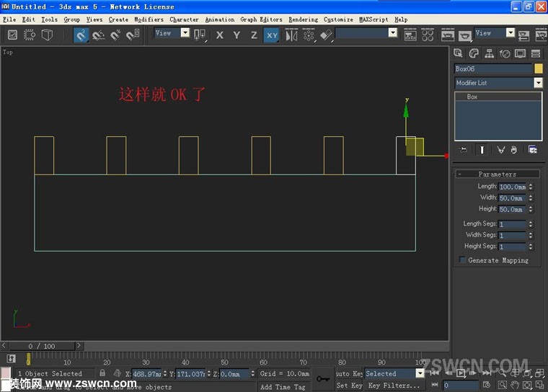Open the Array tool
548x392 pixels.
(309, 35)
